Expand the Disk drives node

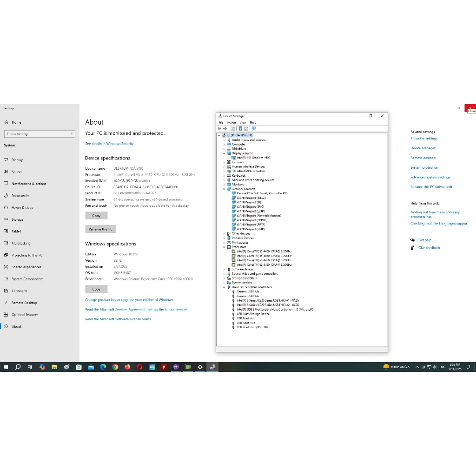[x=224, y=149]
